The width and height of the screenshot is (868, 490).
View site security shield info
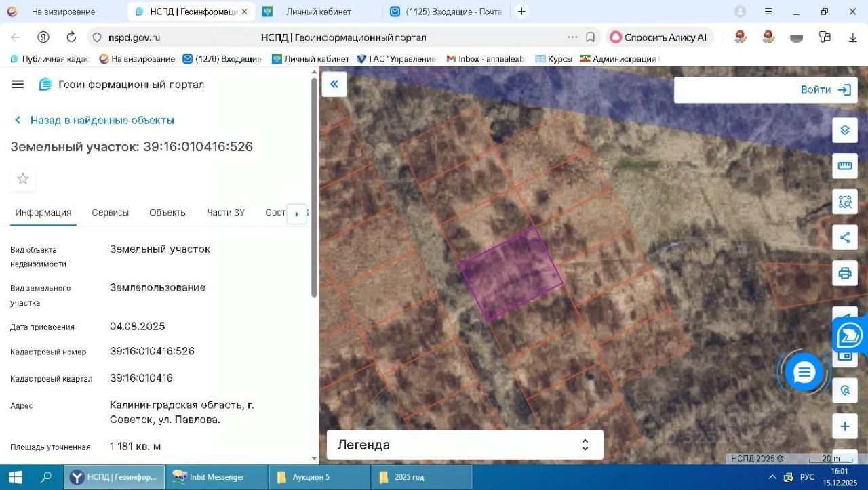coord(97,37)
